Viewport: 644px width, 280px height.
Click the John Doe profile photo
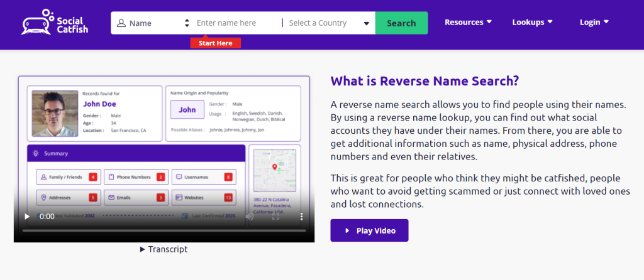coord(55,114)
